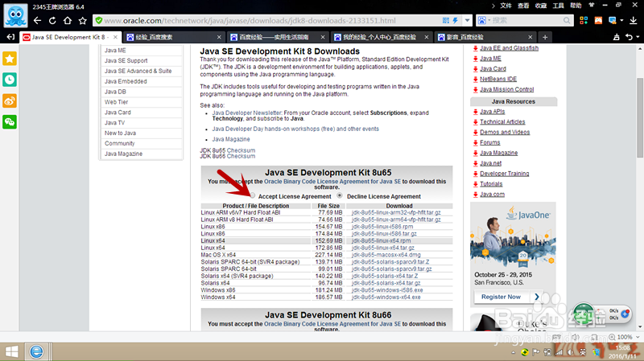Click the page vertical scrollbar thumb

pos(640,117)
